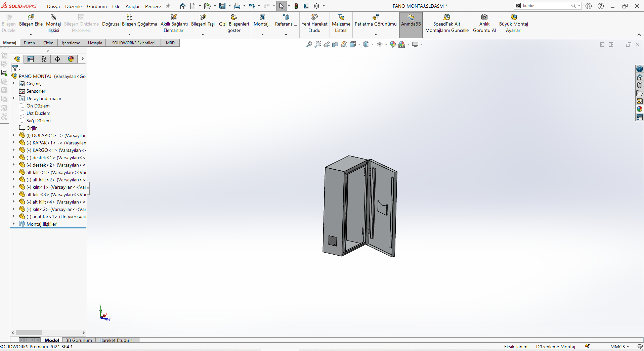644x351 pixels.
Task: Open the Bileşen Ekle dropdown arrow
Action: 31,35
